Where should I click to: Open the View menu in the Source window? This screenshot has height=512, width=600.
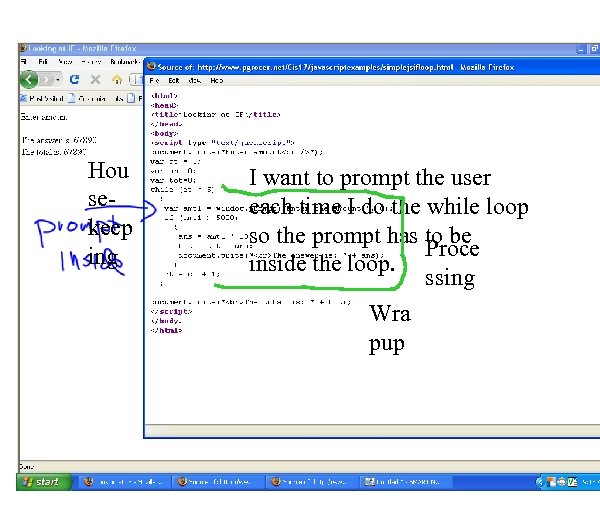click(195, 80)
